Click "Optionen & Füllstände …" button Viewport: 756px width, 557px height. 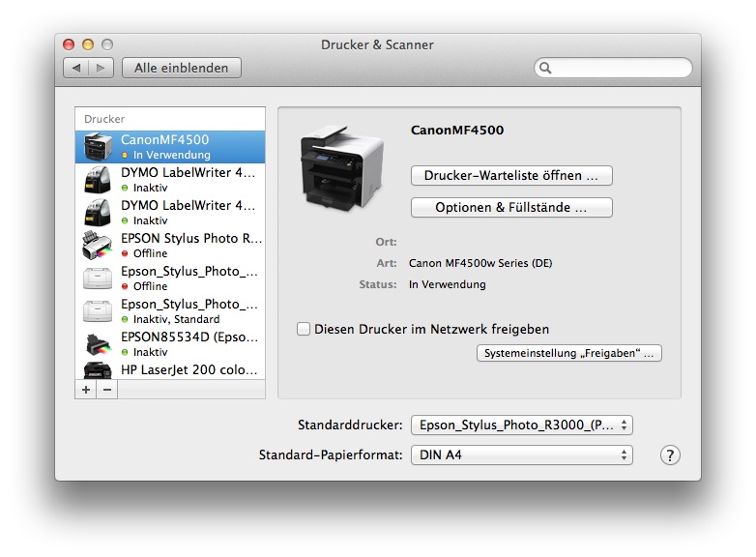tap(511, 208)
